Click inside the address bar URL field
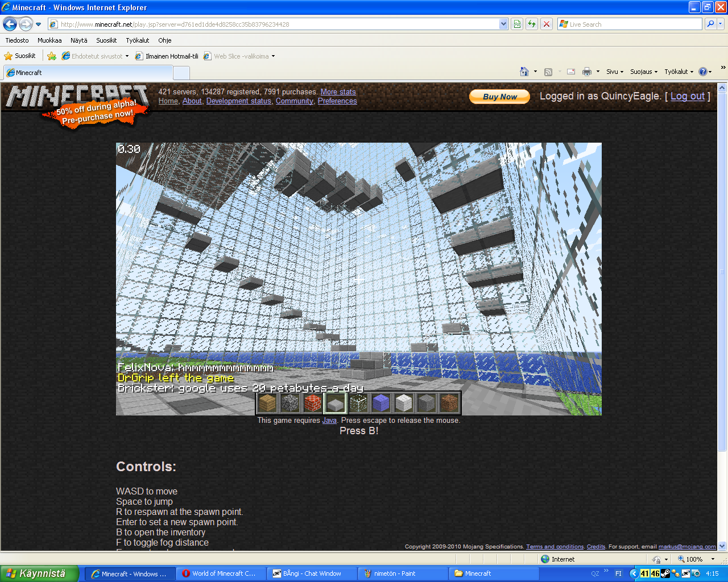The width and height of the screenshot is (728, 582). click(x=279, y=24)
